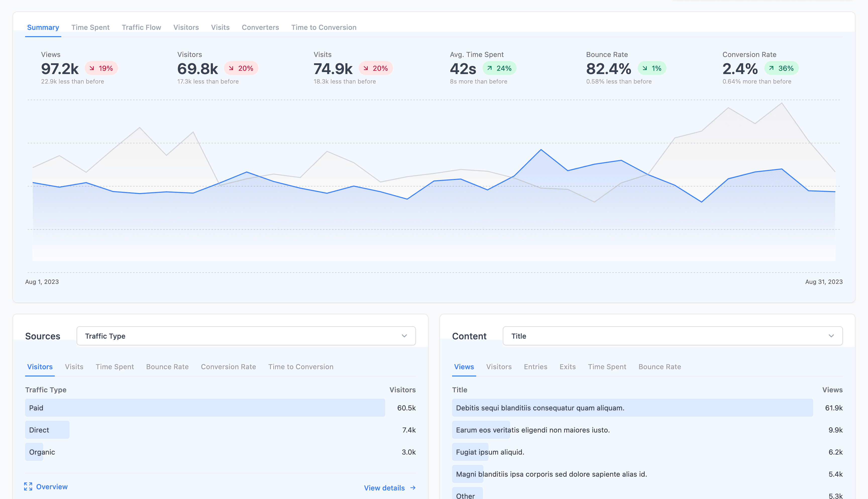The image size is (868, 499).
Task: Select the Converters tab
Action: tap(260, 27)
